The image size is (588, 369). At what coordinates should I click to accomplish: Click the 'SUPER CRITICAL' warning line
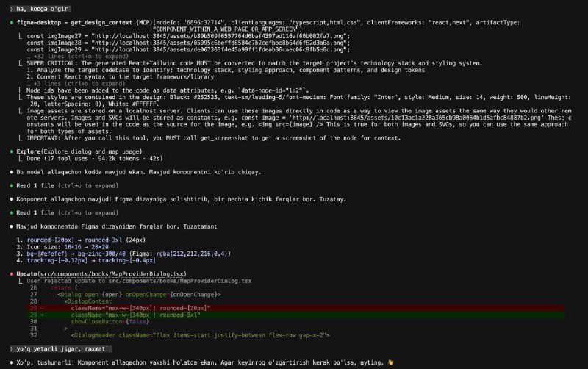(x=254, y=63)
